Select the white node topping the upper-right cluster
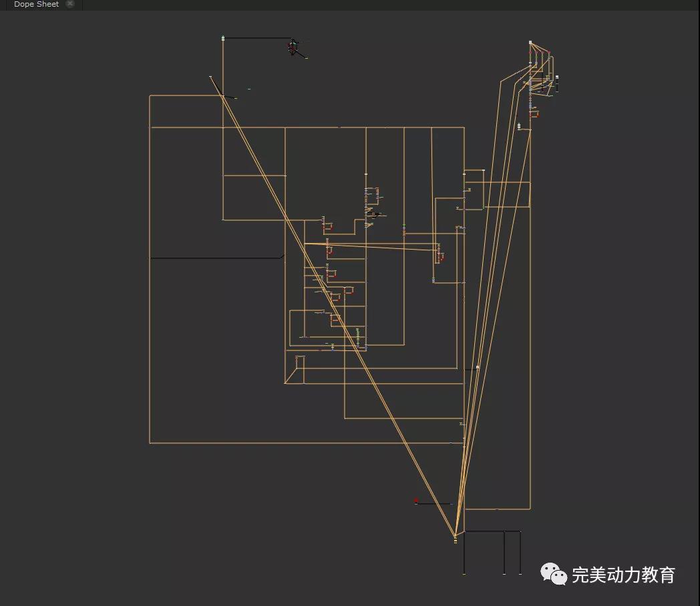700x606 pixels. tap(530, 43)
